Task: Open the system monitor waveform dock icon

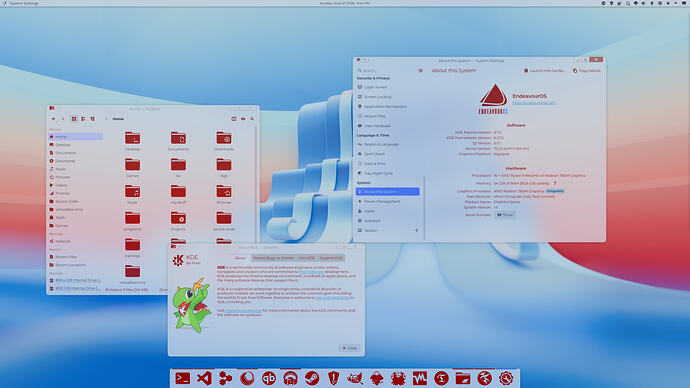Action: [420, 378]
